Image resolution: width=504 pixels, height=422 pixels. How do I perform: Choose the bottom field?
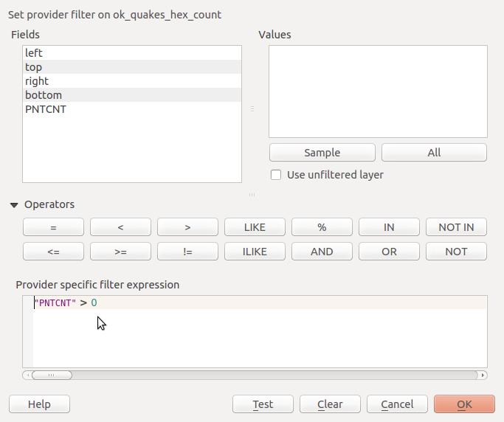coord(132,95)
